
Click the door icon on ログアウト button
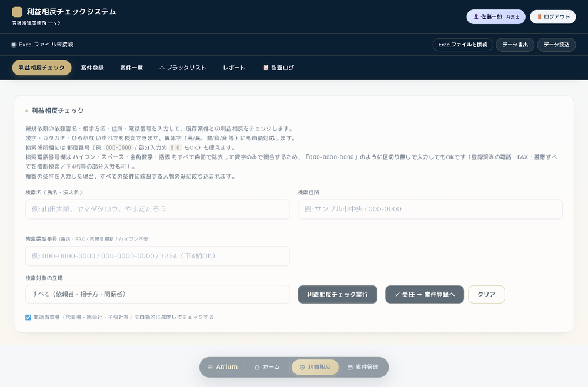(539, 17)
